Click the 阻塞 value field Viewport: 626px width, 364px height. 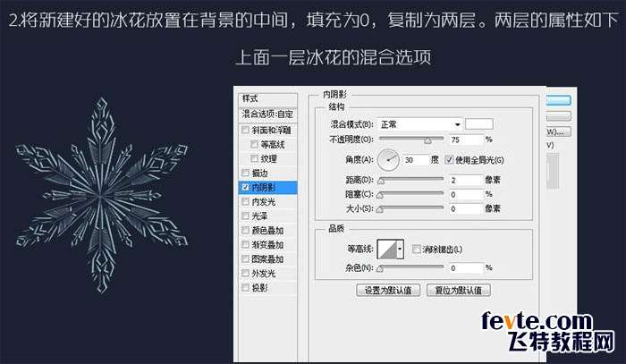click(466, 194)
